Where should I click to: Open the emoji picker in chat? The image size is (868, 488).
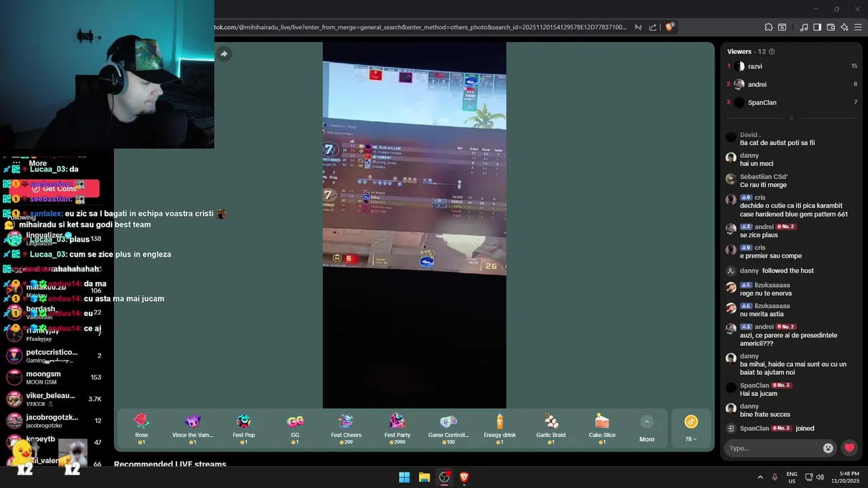click(828, 448)
